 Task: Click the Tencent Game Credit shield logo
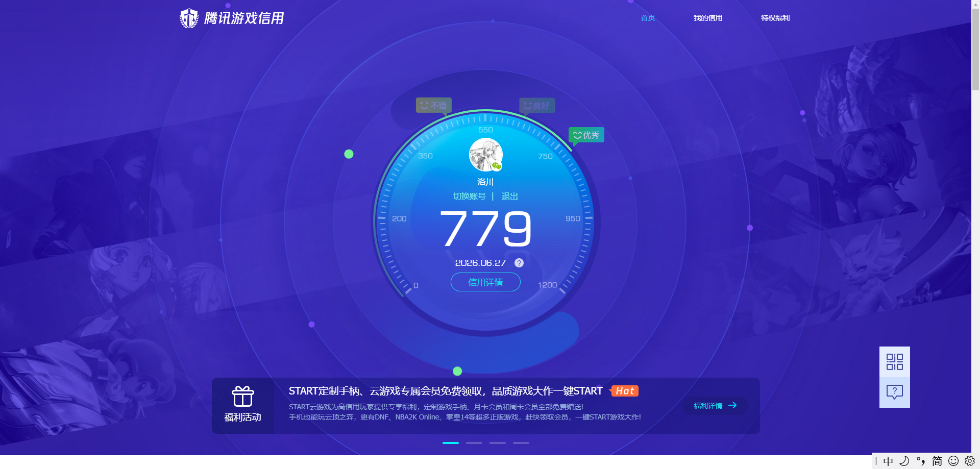(x=189, y=18)
